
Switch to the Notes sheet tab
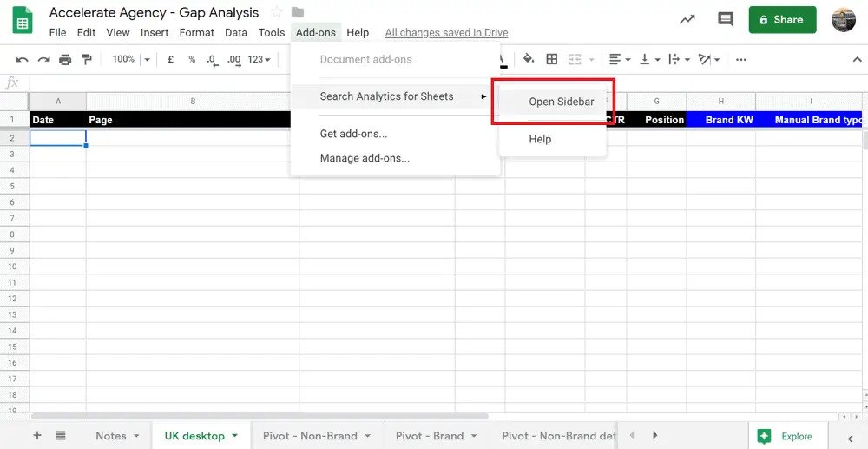click(111, 436)
